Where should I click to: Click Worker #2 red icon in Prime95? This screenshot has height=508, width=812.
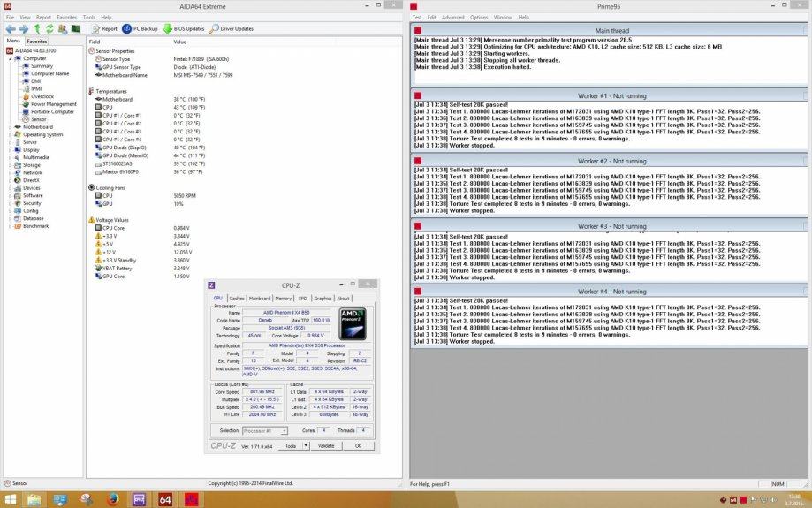[418, 161]
